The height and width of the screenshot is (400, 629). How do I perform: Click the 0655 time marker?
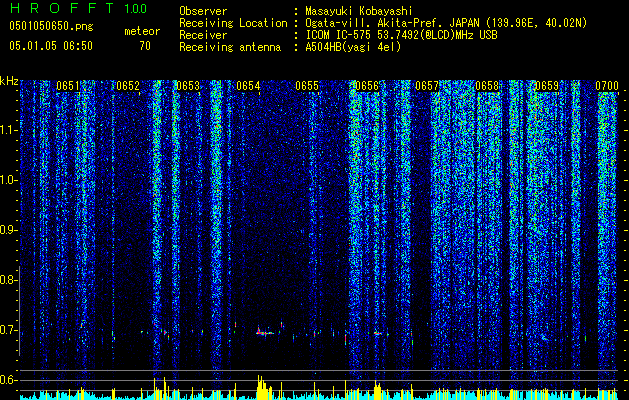click(x=307, y=86)
